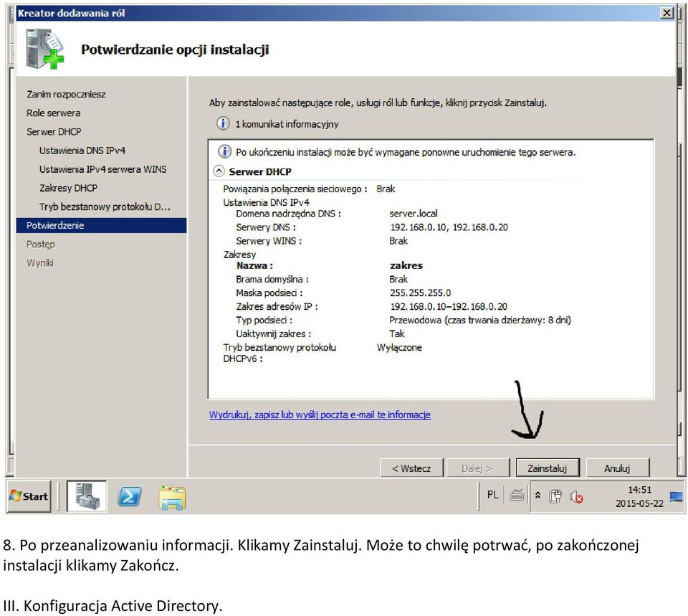Image resolution: width=688 pixels, height=616 pixels.
Task: Collapse the Serwer DHCP section chevron
Action: (219, 171)
